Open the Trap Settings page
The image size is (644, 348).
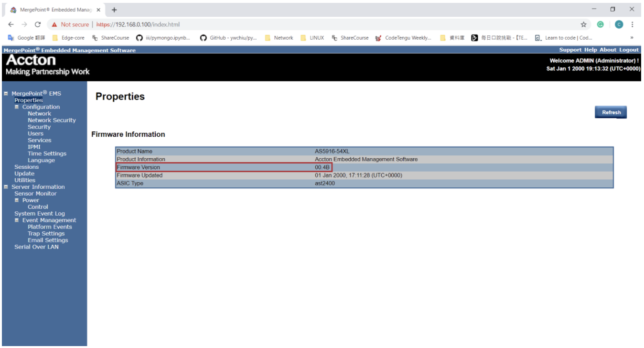pyautogui.click(x=46, y=234)
